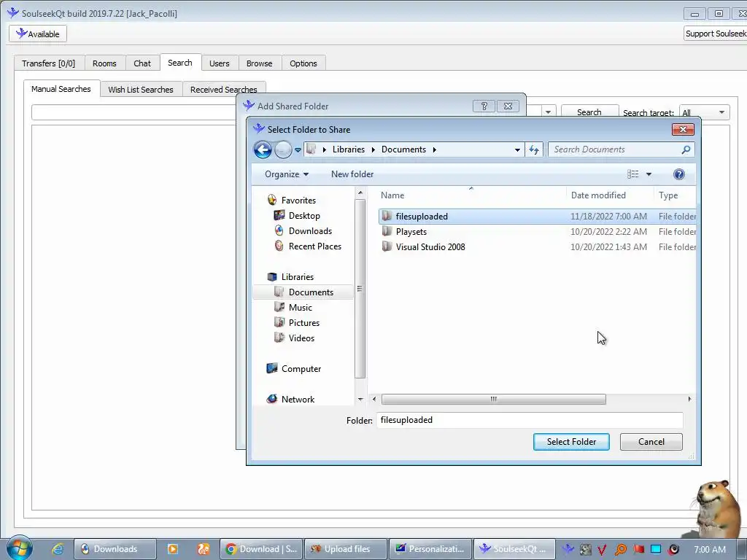Click Documents in the breadcrumb path
This screenshot has width=747, height=560.
pyautogui.click(x=403, y=149)
